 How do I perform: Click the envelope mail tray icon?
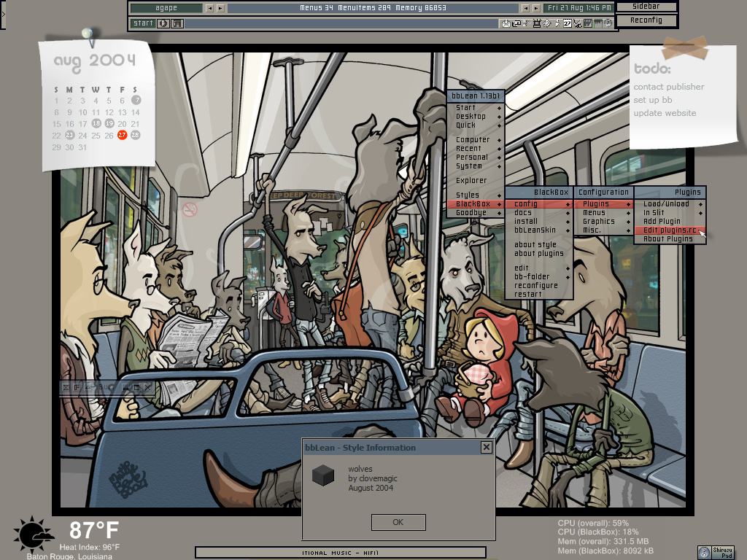pyautogui.click(x=506, y=23)
